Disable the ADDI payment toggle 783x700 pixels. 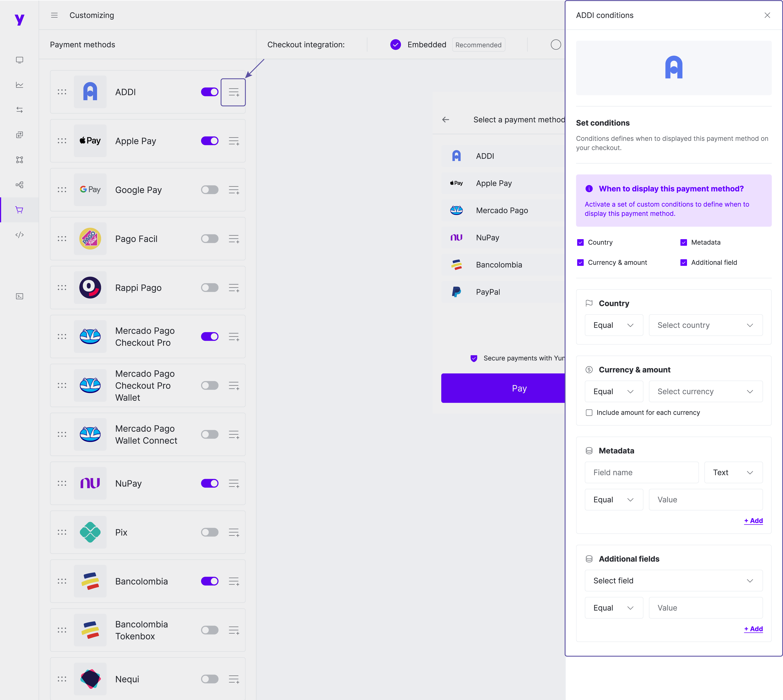[x=210, y=92]
